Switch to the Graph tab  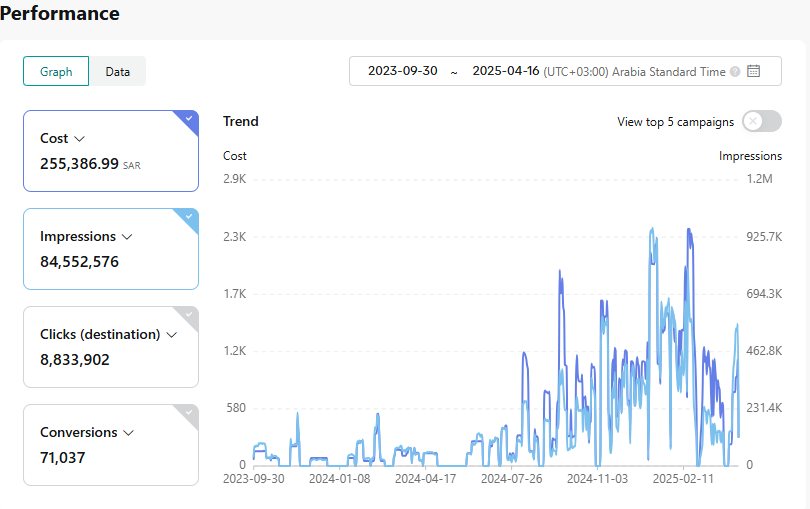tap(56, 71)
